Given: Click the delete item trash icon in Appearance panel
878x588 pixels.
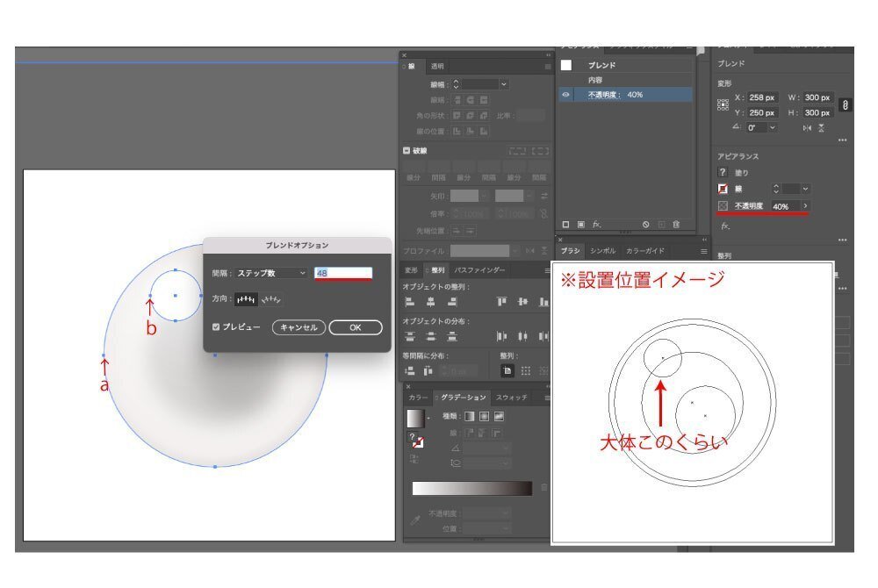Looking at the screenshot, I should tap(676, 225).
